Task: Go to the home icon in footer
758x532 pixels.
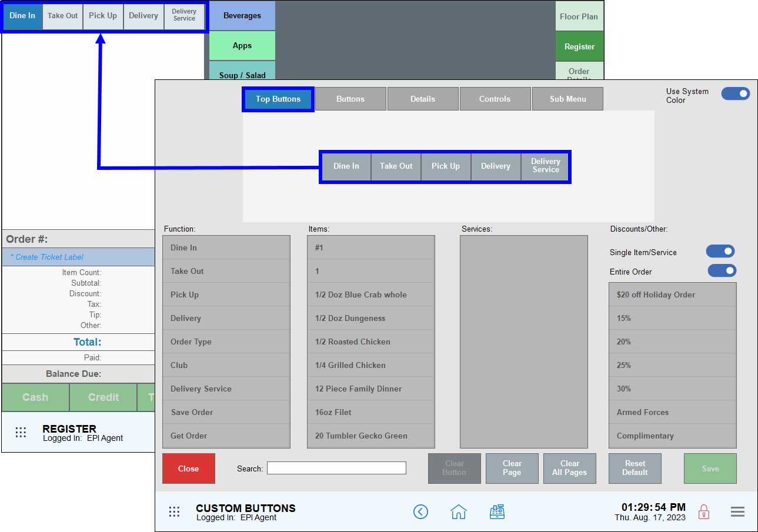Action: pos(458,512)
